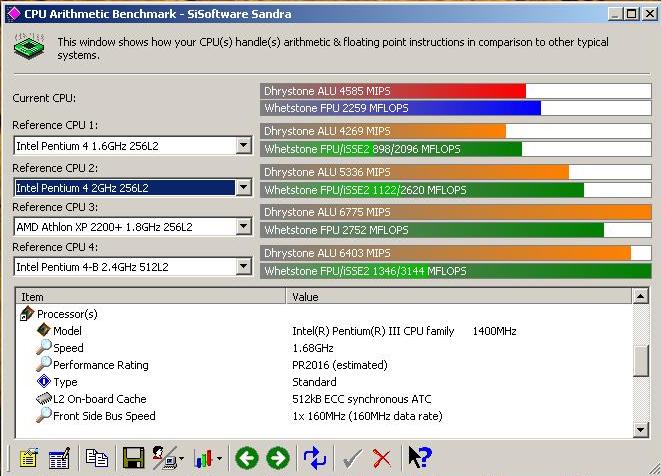661x476 pixels.
Task: Click the Standard type value
Action: click(314, 382)
